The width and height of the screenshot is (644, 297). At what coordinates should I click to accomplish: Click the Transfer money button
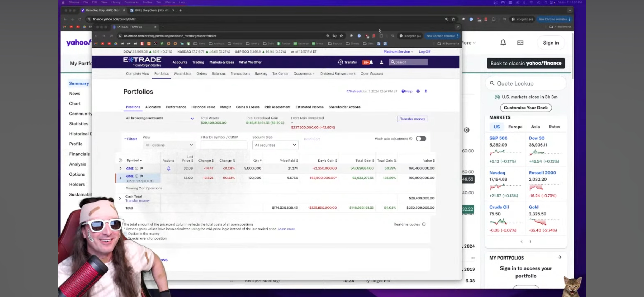[412, 119]
